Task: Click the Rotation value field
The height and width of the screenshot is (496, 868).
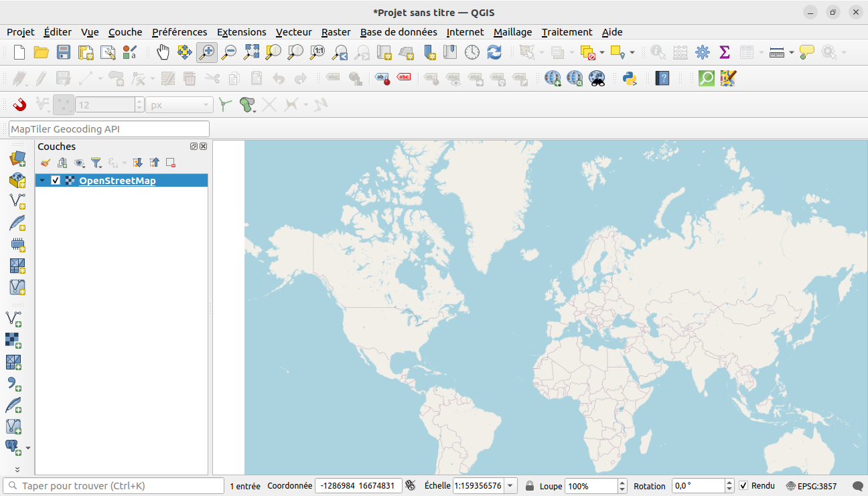Action: pyautogui.click(x=699, y=486)
